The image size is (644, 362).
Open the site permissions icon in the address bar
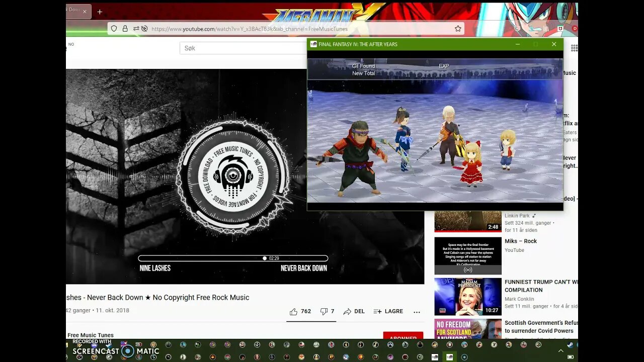tap(136, 29)
